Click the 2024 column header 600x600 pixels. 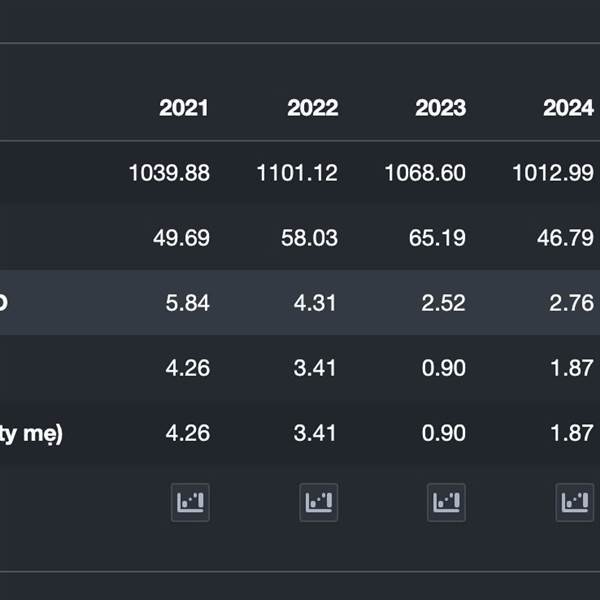coord(568,108)
